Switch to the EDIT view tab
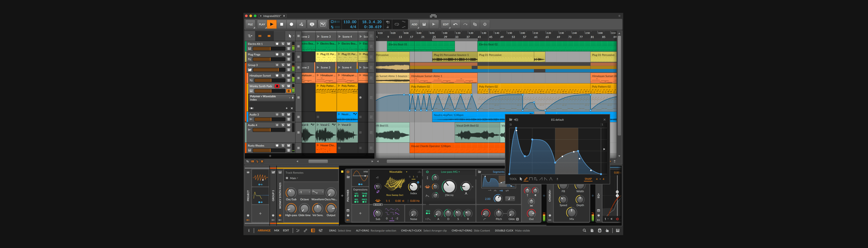 click(x=286, y=230)
